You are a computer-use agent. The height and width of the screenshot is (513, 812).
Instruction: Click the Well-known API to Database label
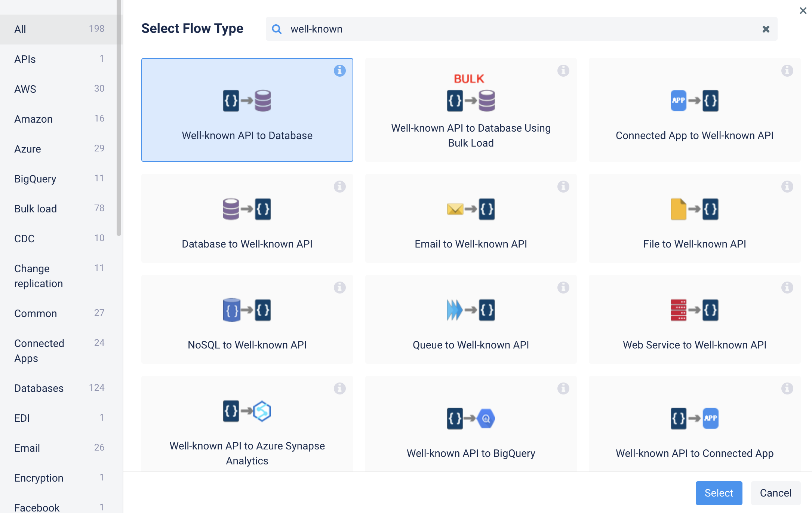coord(247,135)
